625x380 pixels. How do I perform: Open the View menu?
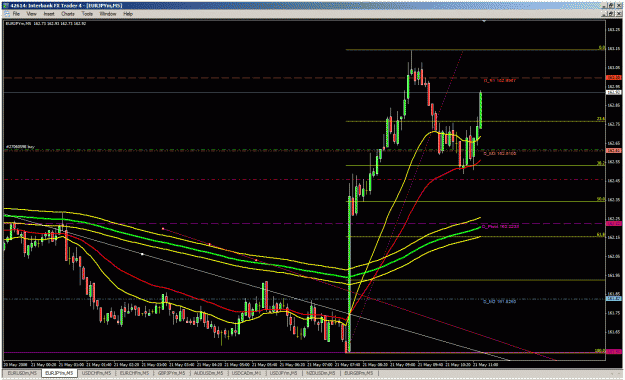point(31,14)
